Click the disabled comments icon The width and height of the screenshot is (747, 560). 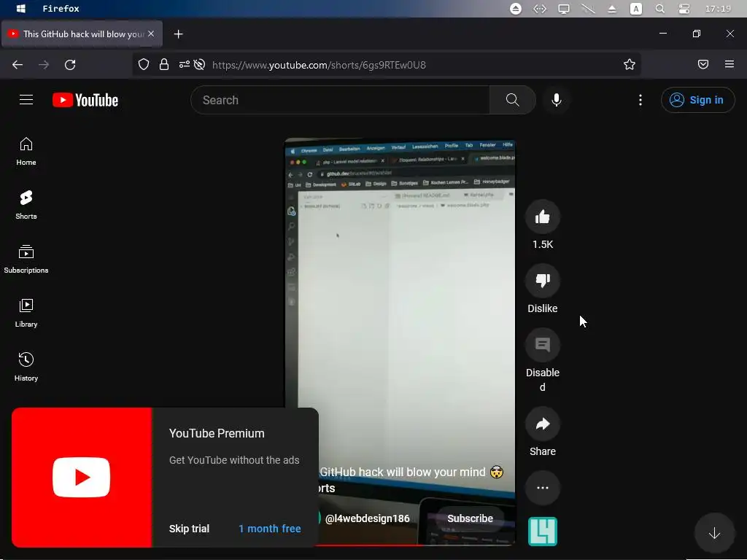(543, 345)
